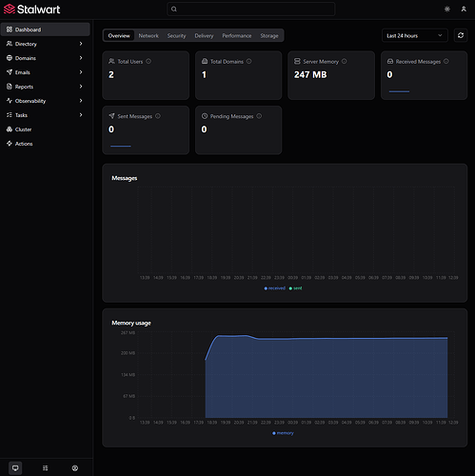475x476 pixels.
Task: Open the user account menu icon
Action: 464,10
